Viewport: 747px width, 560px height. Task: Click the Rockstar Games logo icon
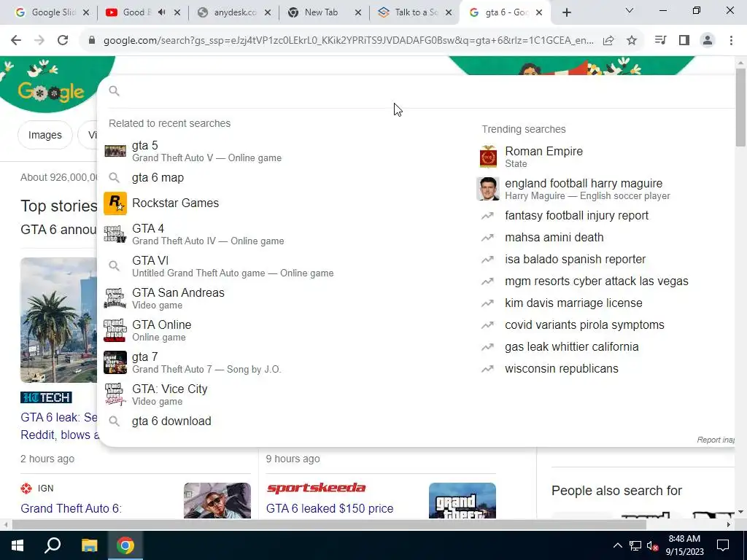click(115, 203)
